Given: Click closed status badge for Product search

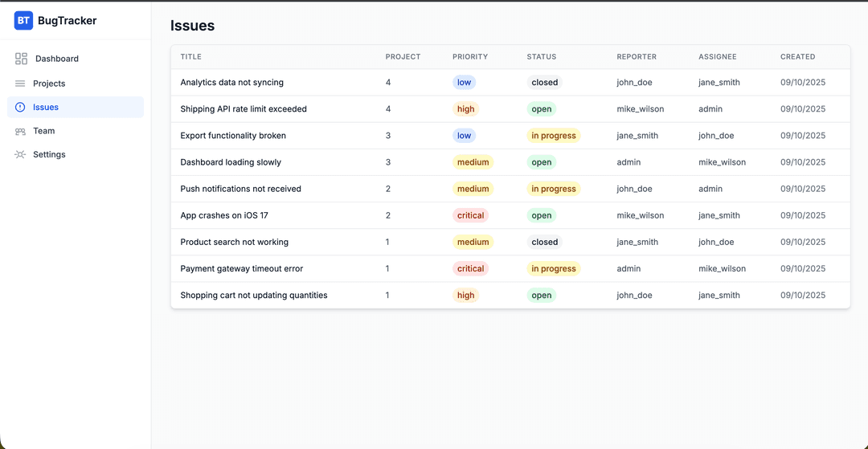Looking at the screenshot, I should 544,242.
